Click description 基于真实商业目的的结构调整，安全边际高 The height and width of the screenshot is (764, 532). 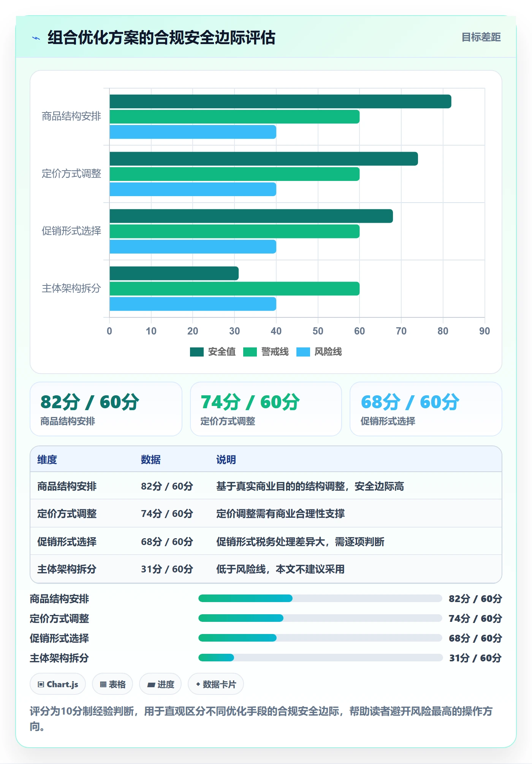click(310, 486)
